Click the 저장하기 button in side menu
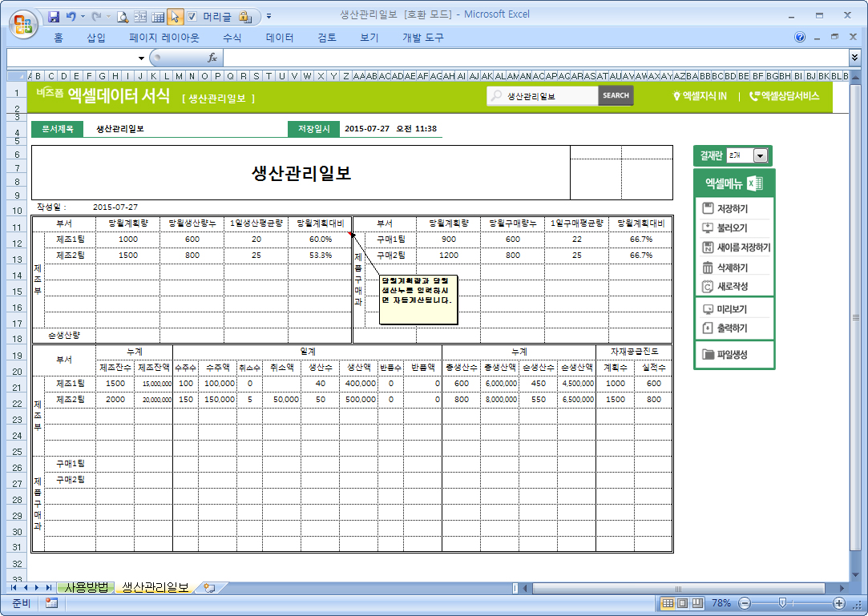 tap(733, 208)
